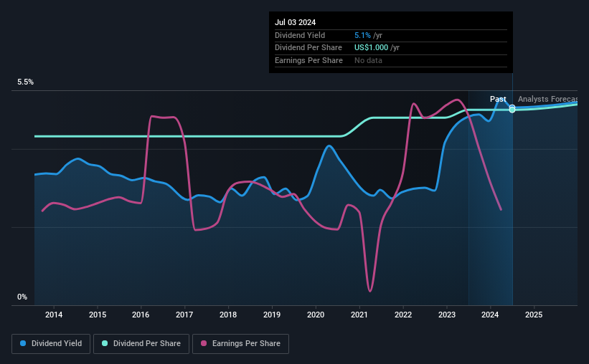Click the 2025 label on the x-axis
This screenshot has height=364, width=589.
click(534, 315)
